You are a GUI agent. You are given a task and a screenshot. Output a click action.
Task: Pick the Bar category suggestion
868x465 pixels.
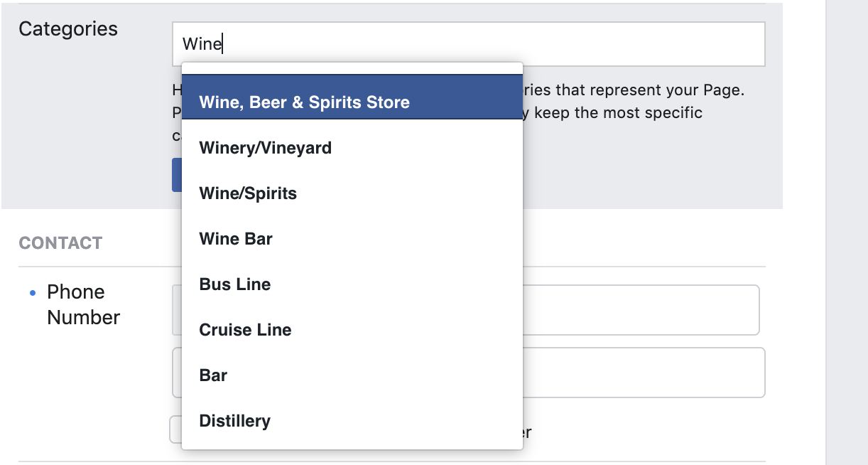(352, 375)
